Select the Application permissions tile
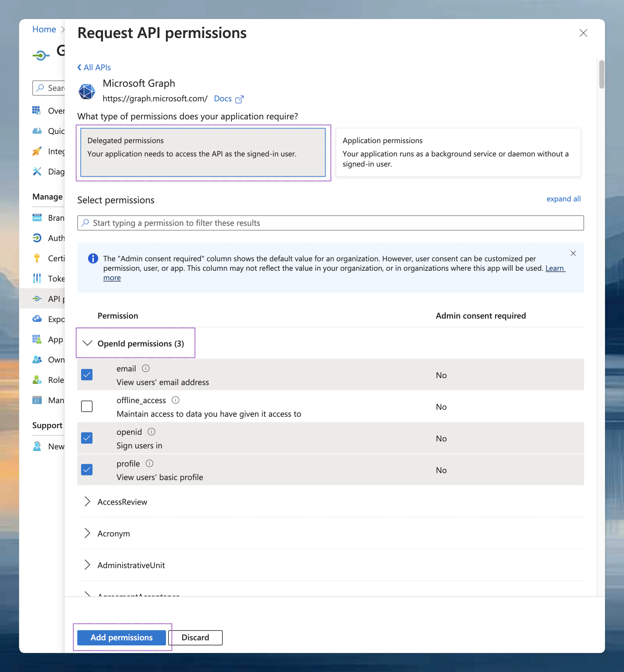The height and width of the screenshot is (672, 624). pyautogui.click(x=458, y=152)
